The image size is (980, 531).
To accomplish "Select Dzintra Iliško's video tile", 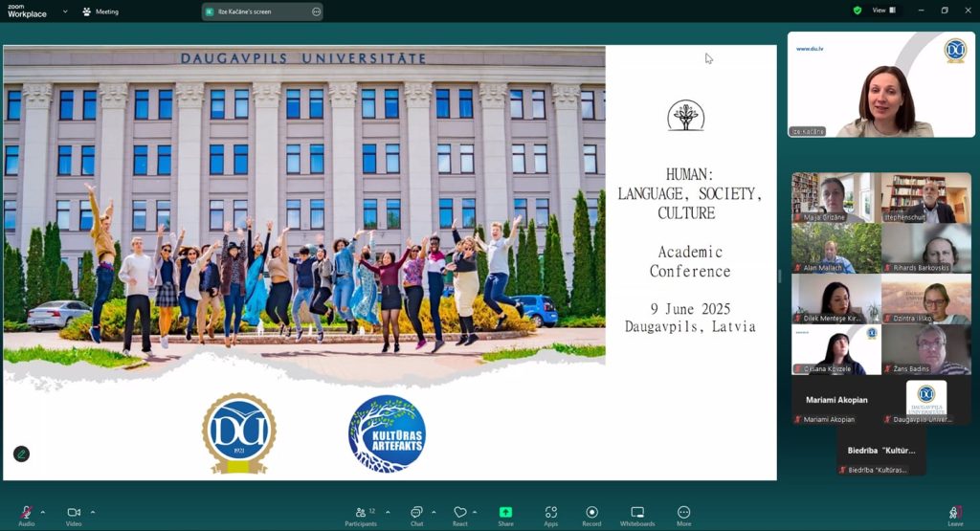I will 926,299.
